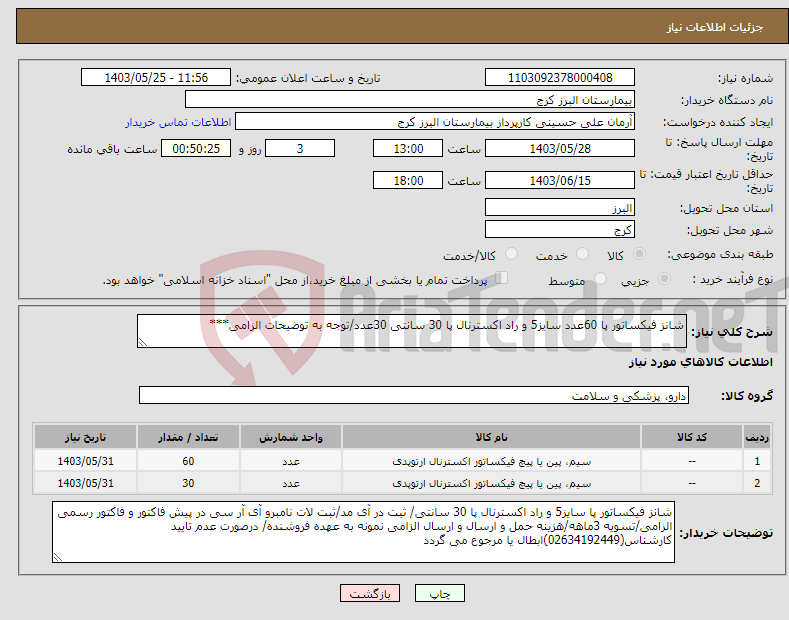Click the price validity time 18:00
The height and width of the screenshot is (620, 789).
pos(408,180)
